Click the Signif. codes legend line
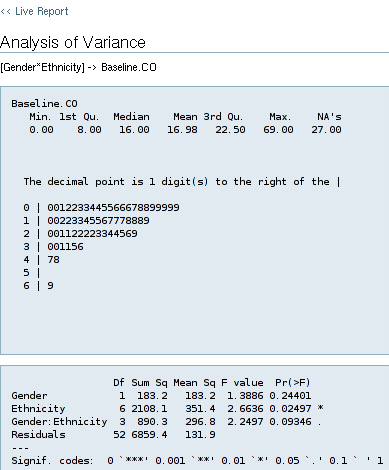 [197, 461]
